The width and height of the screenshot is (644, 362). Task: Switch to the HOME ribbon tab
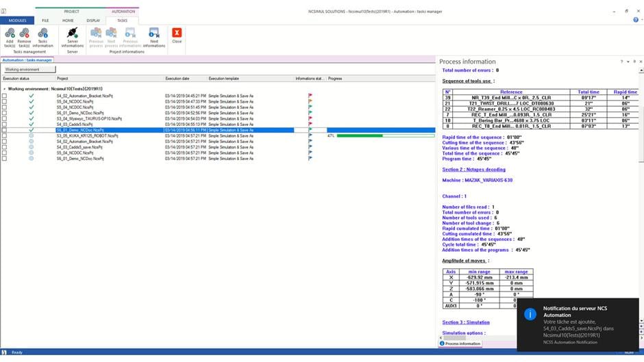pyautogui.click(x=69, y=21)
